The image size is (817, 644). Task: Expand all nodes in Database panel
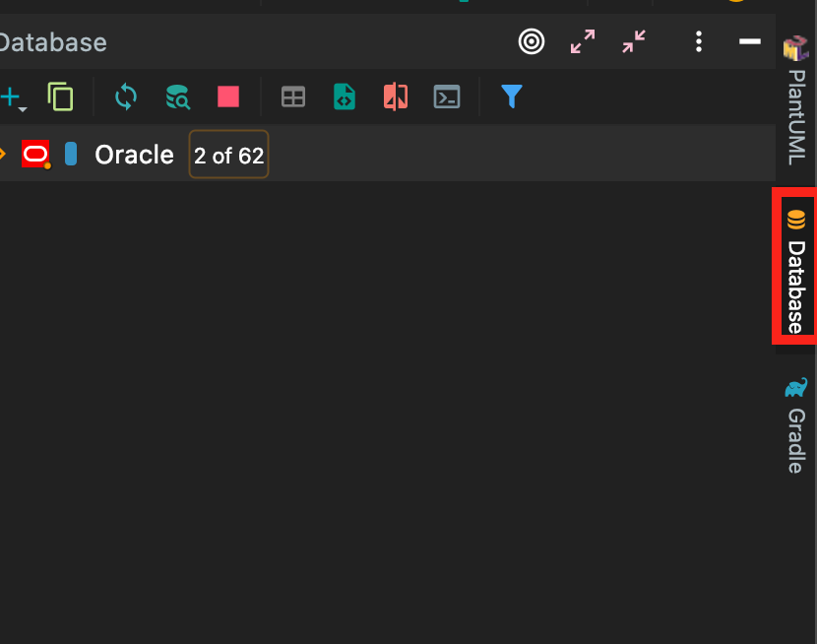tap(582, 41)
